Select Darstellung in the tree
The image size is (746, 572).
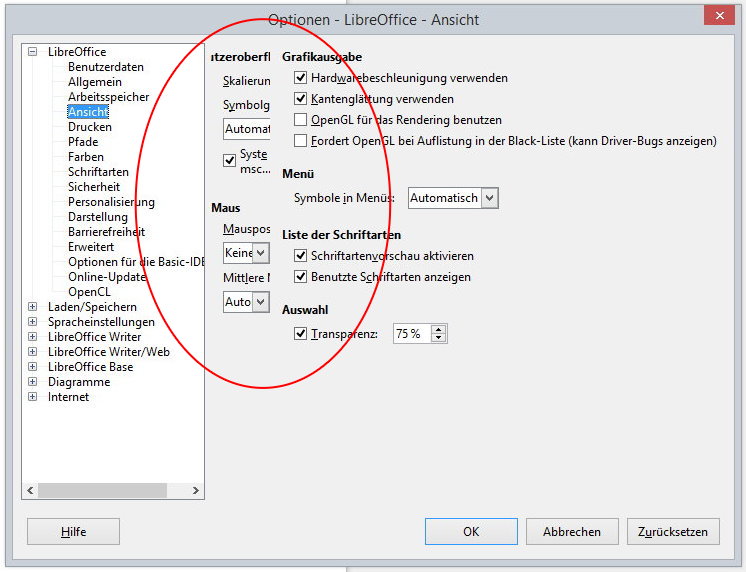click(98, 217)
